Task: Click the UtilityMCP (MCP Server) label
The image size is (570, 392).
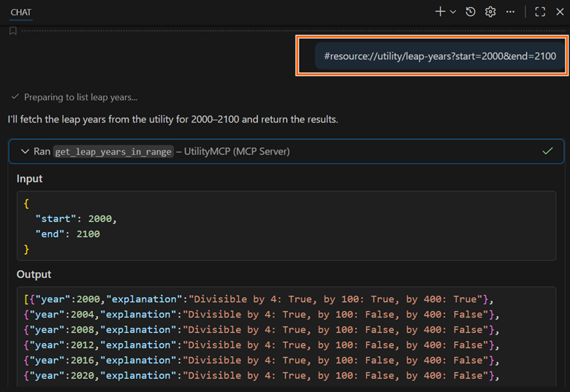Action: click(236, 152)
